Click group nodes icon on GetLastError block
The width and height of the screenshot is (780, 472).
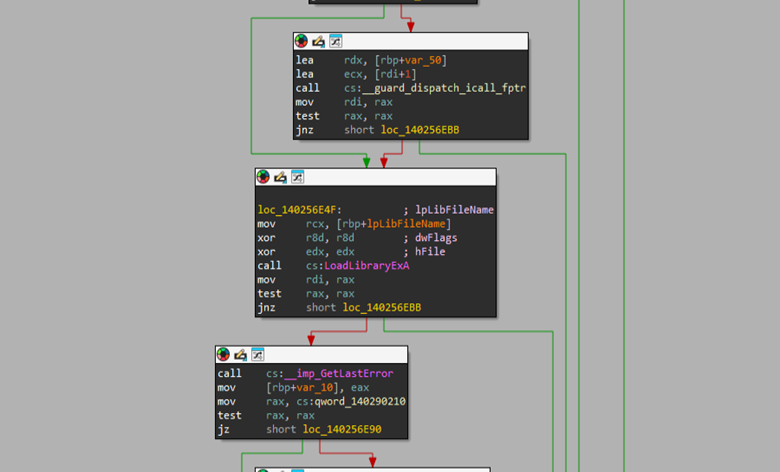click(257, 355)
